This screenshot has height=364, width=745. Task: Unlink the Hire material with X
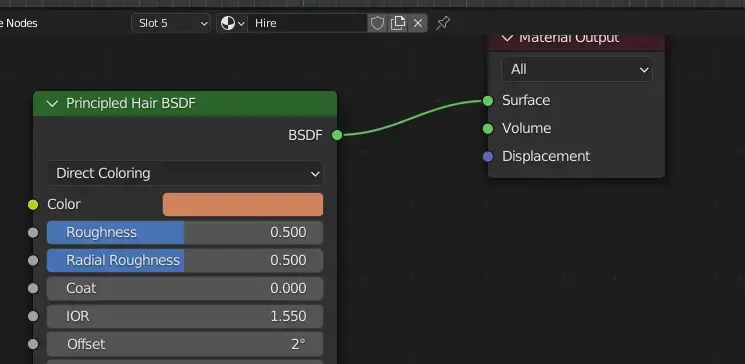click(x=418, y=23)
